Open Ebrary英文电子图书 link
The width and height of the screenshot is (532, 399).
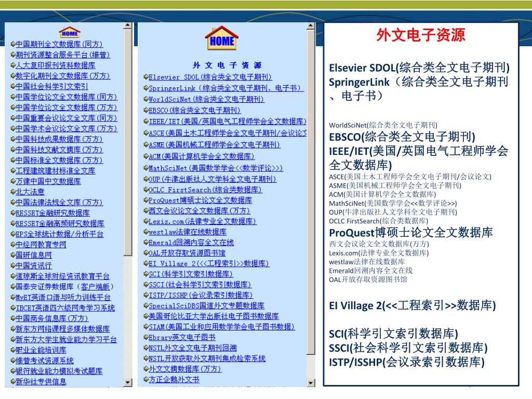click(182, 337)
